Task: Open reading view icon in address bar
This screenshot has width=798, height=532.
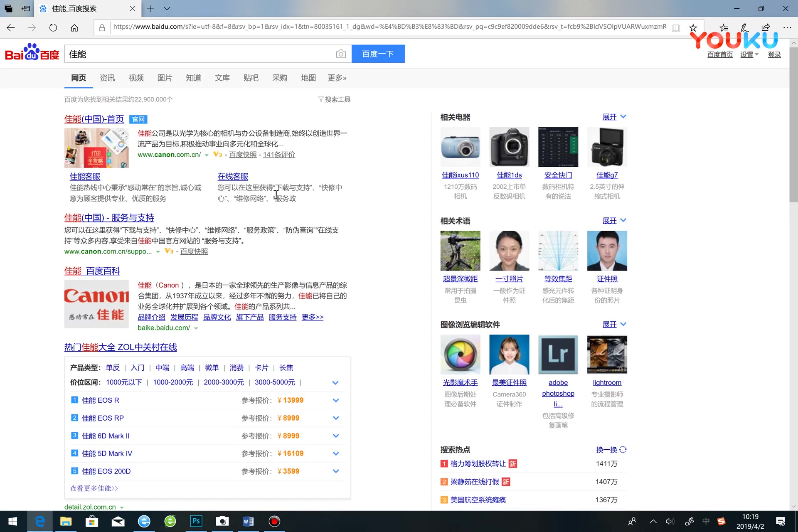Action: click(x=676, y=27)
